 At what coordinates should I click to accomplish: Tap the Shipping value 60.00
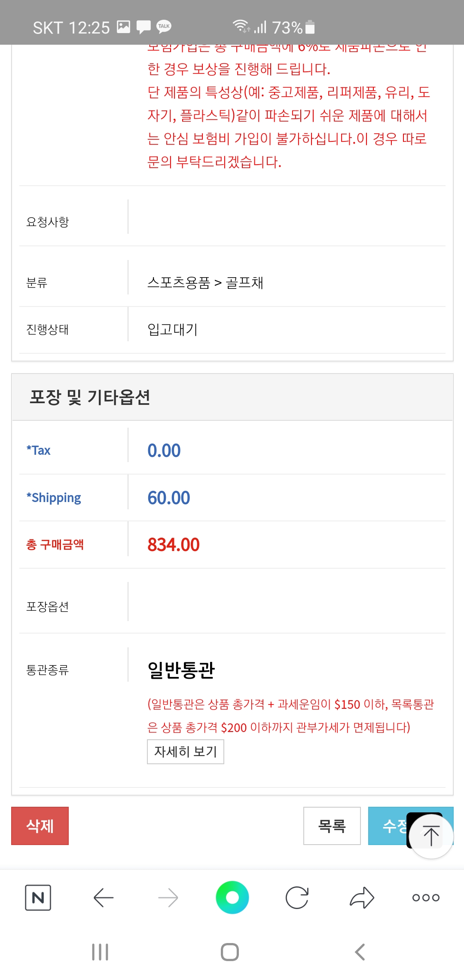(x=169, y=498)
